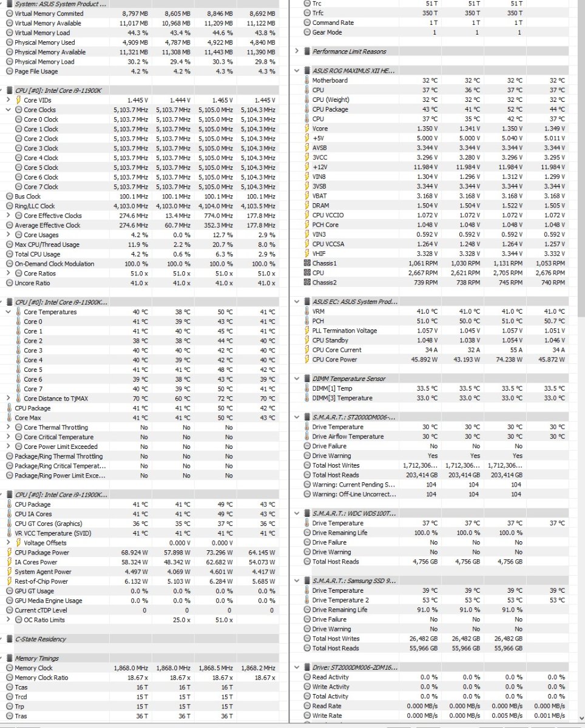Click the fan icon beside Chassis1

pyautogui.click(x=306, y=263)
